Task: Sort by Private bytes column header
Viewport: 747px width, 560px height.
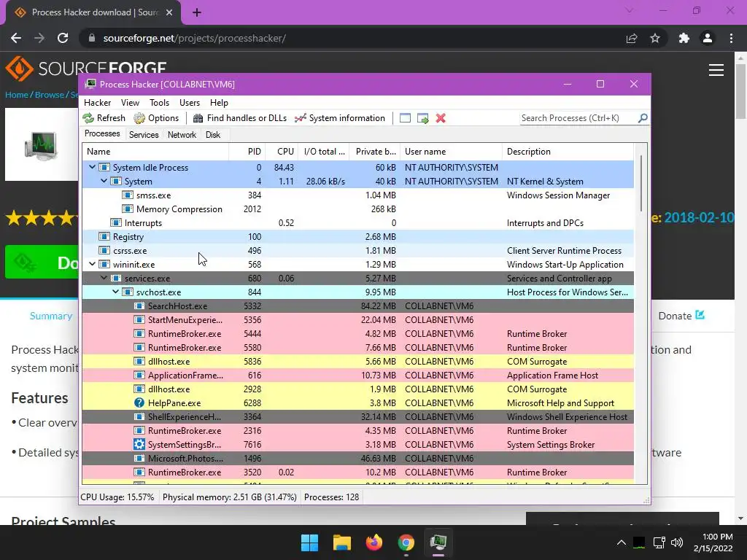Action: pyautogui.click(x=375, y=152)
